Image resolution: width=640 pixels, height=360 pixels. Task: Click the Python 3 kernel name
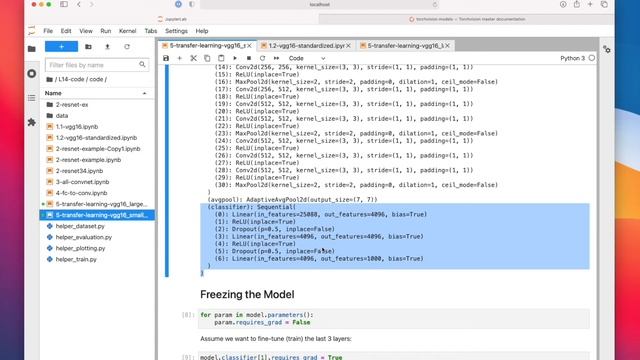572,58
